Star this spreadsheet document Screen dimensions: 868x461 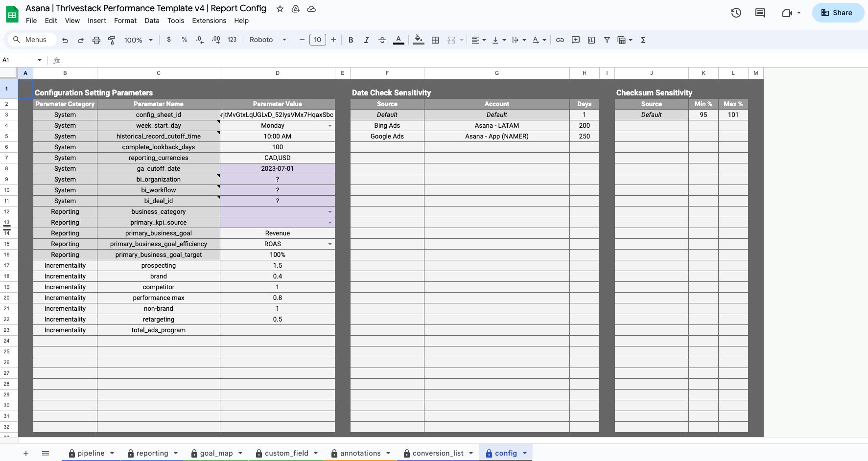pyautogui.click(x=280, y=9)
